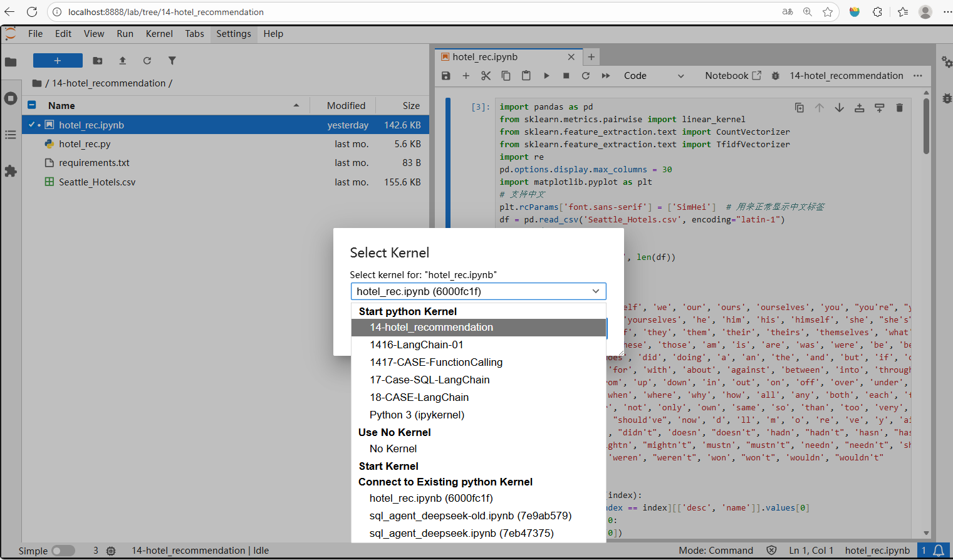Toggle checkbox for hotel_rec.ipynb row

tap(32, 125)
